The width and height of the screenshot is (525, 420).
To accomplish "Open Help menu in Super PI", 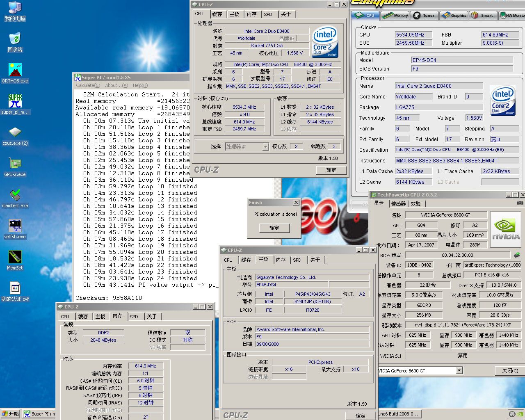I will 140,85.
